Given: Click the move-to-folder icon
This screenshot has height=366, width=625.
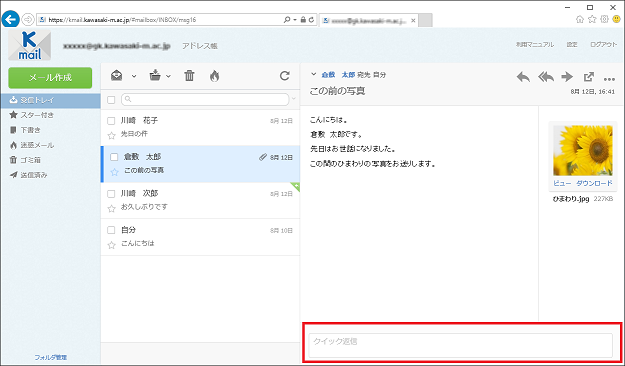Looking at the screenshot, I should click(x=155, y=75).
